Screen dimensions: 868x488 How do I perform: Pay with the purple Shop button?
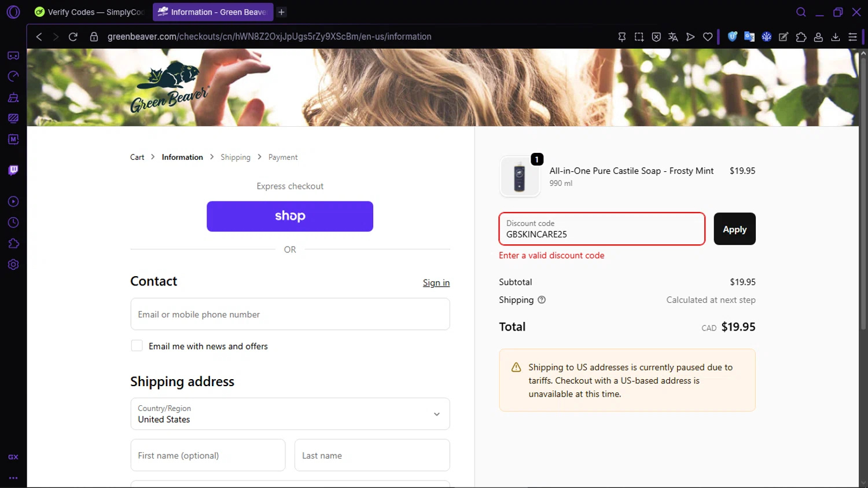coord(290,217)
